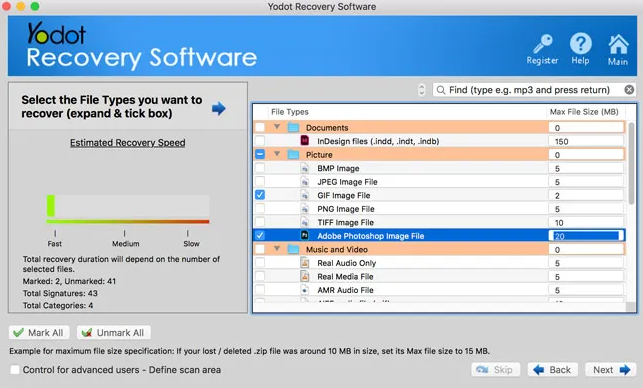Click the JPEG Image File icon
Image resolution: width=643 pixels, height=388 pixels.
point(305,182)
